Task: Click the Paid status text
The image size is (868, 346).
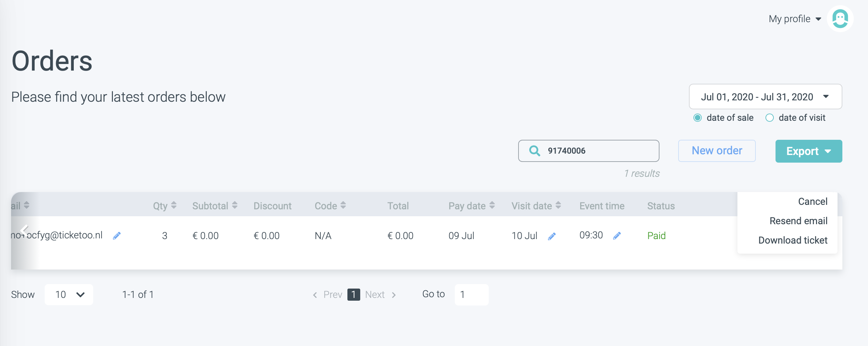Action: (x=656, y=236)
